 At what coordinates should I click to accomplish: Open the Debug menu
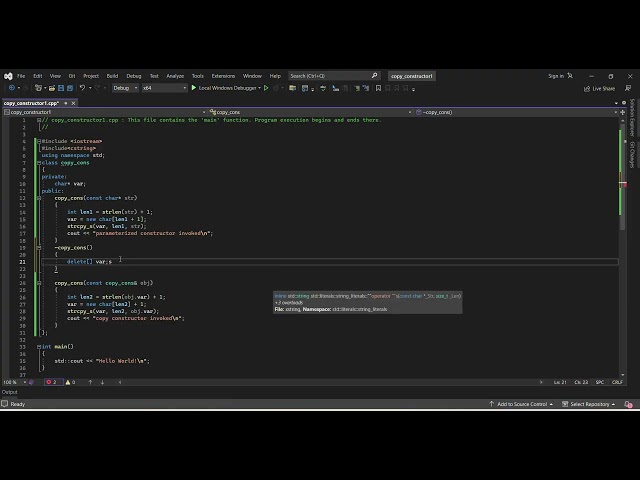(x=134, y=76)
